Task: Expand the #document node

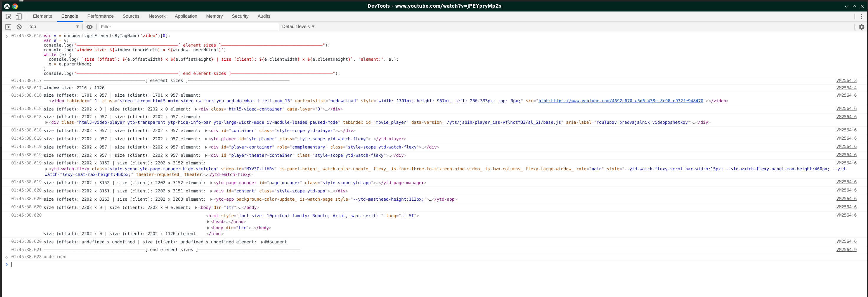Action: click(x=262, y=242)
